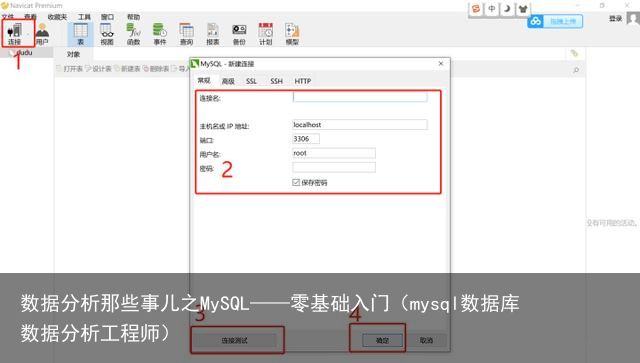640x363 pixels.
Task: Open the 函数 (Function) toolbar icon
Action: point(133,33)
